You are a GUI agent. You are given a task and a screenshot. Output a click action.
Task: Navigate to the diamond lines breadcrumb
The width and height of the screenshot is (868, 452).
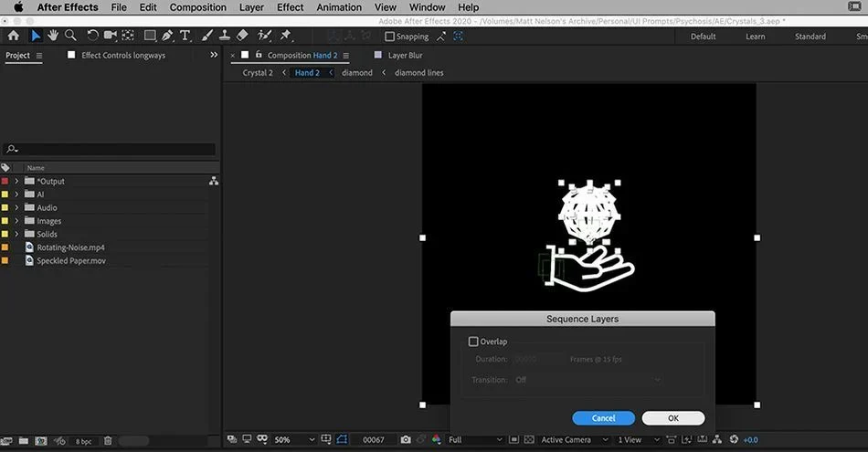pyautogui.click(x=419, y=72)
